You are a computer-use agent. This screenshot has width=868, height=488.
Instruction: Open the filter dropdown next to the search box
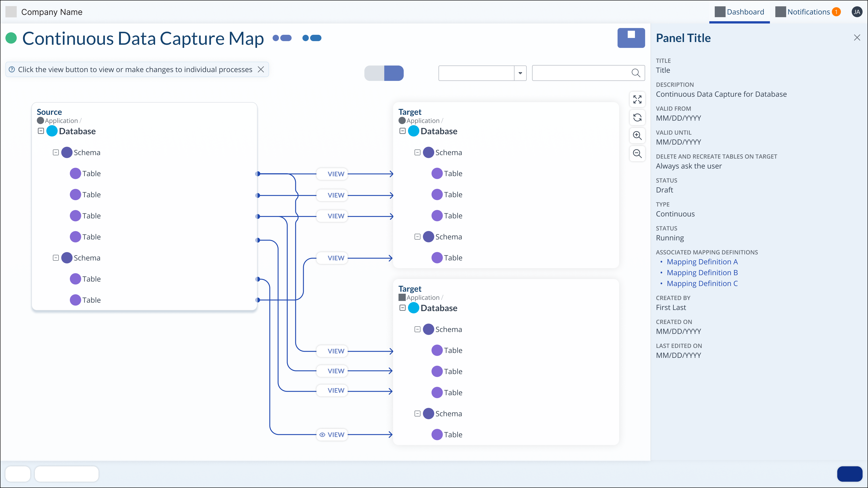pyautogui.click(x=520, y=73)
